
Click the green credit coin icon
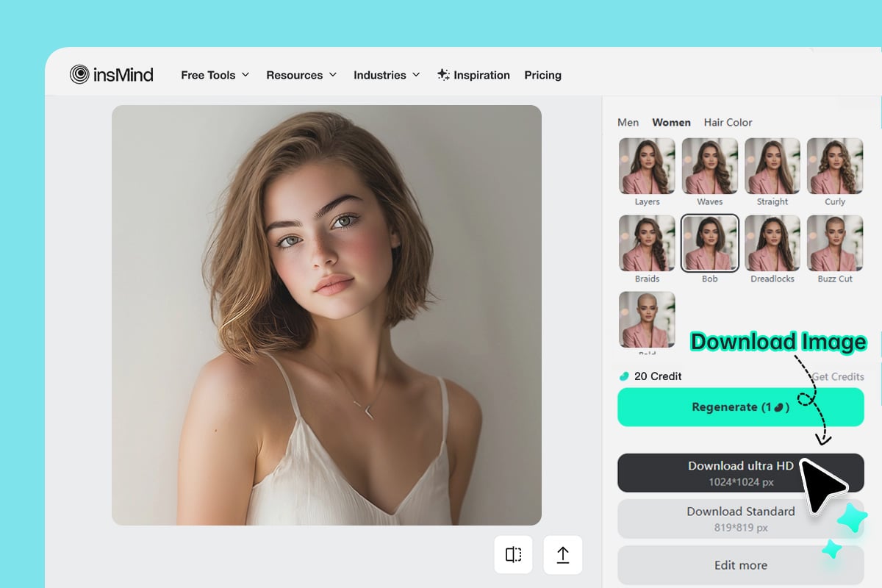pos(624,376)
